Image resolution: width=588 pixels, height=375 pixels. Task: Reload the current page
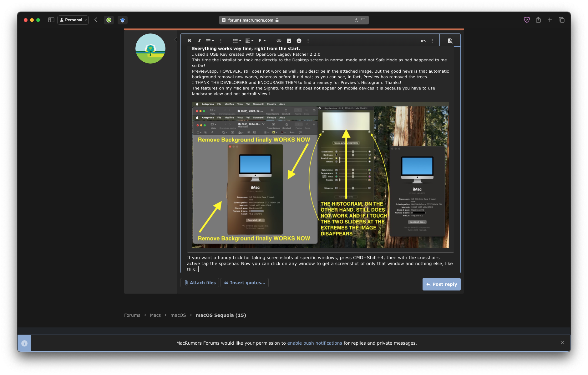[356, 20]
